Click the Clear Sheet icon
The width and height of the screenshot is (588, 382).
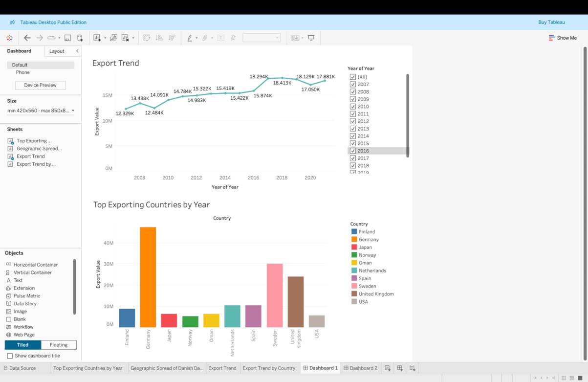tap(125, 38)
